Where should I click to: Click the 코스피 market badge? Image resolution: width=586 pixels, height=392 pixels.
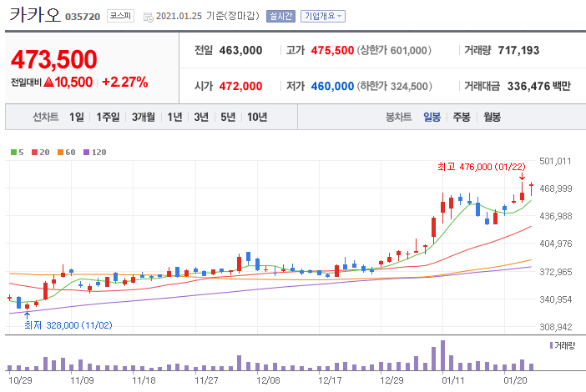pyautogui.click(x=120, y=16)
